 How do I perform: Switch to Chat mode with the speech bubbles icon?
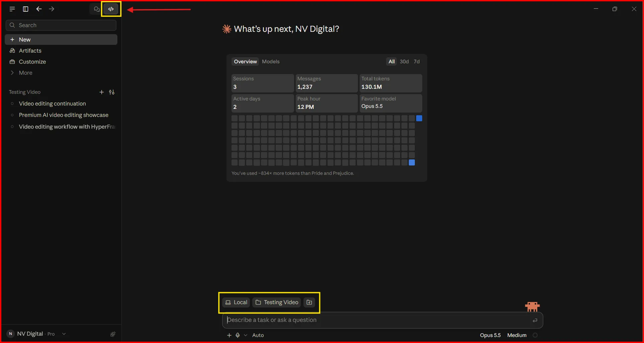click(97, 9)
